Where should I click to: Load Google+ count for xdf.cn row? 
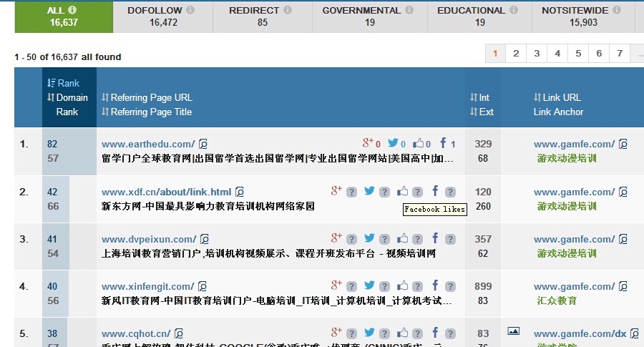[x=351, y=192]
